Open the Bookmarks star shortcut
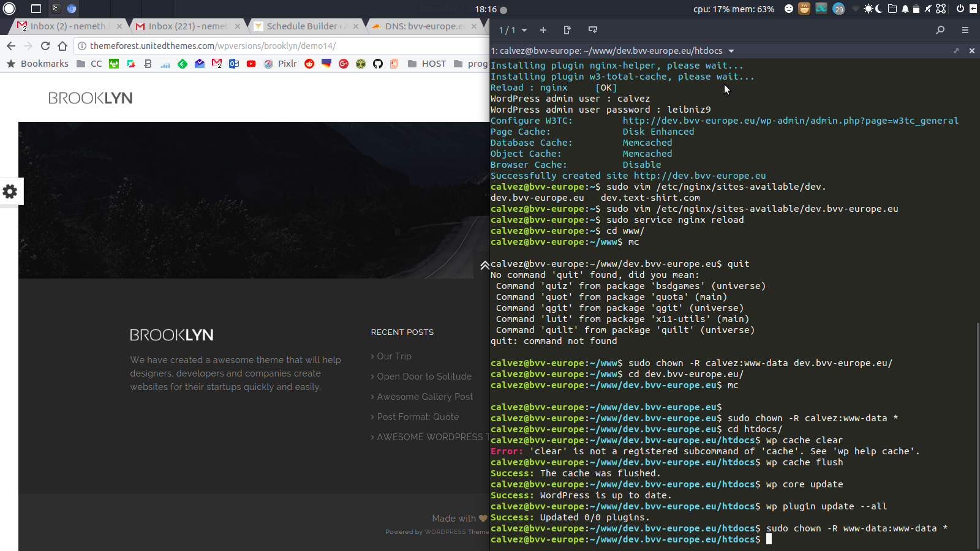 (x=37, y=64)
